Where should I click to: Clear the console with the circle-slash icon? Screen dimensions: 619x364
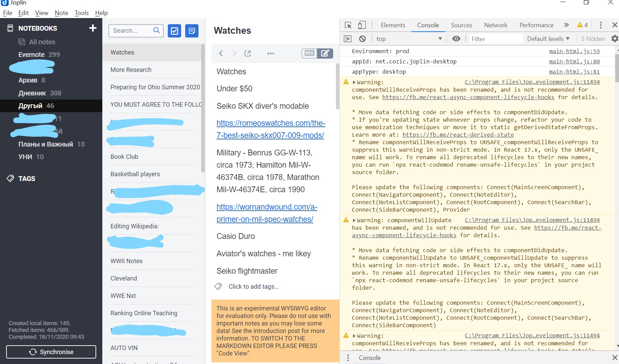tap(362, 39)
